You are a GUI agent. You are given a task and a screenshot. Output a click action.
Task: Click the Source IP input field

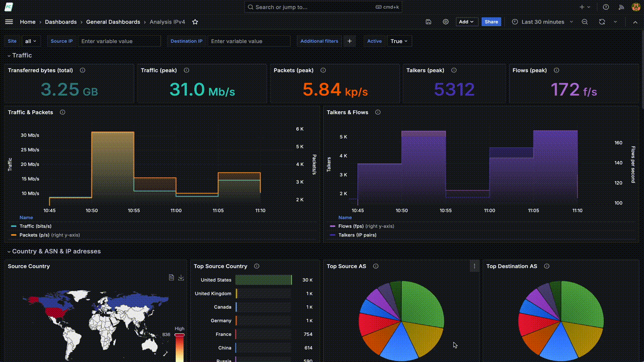pyautogui.click(x=119, y=41)
